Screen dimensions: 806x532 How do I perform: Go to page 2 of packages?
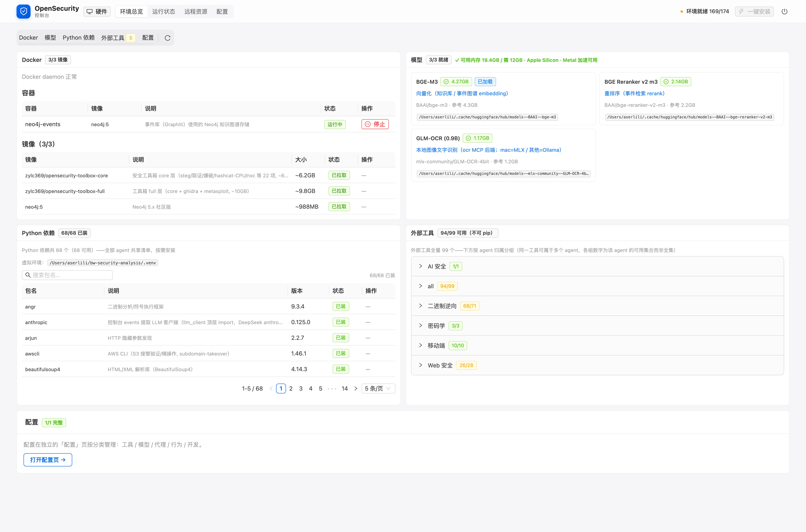click(x=291, y=388)
